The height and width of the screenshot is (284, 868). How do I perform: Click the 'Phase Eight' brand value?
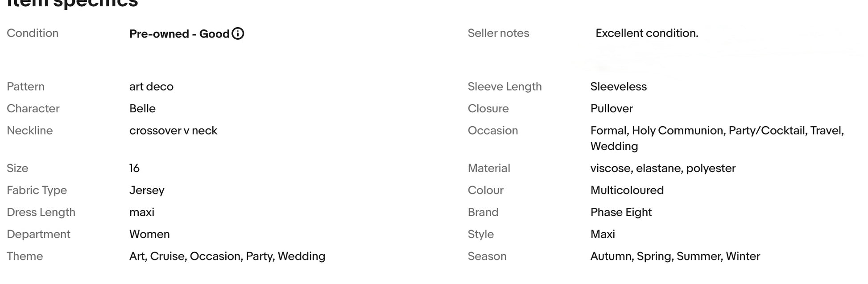621,212
